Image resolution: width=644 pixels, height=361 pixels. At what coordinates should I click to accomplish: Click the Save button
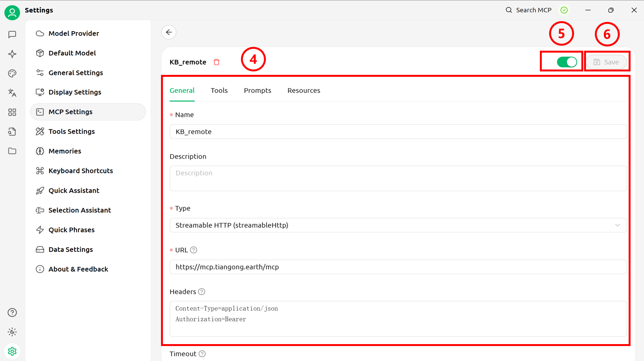click(x=606, y=62)
